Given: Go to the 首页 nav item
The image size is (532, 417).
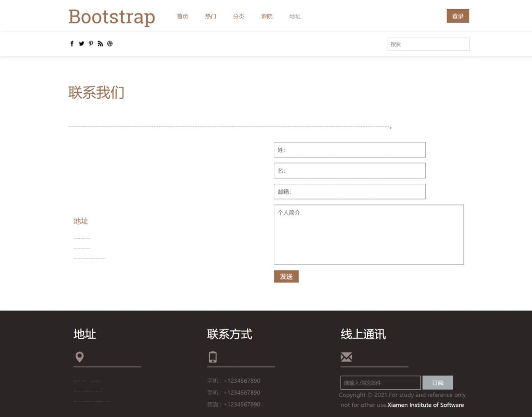Looking at the screenshot, I should (x=182, y=17).
